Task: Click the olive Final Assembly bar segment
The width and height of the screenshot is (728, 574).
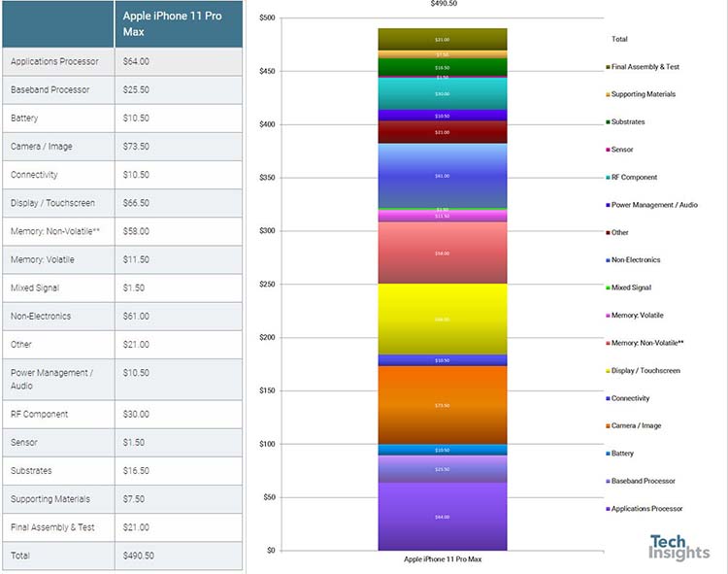Action: (x=443, y=40)
